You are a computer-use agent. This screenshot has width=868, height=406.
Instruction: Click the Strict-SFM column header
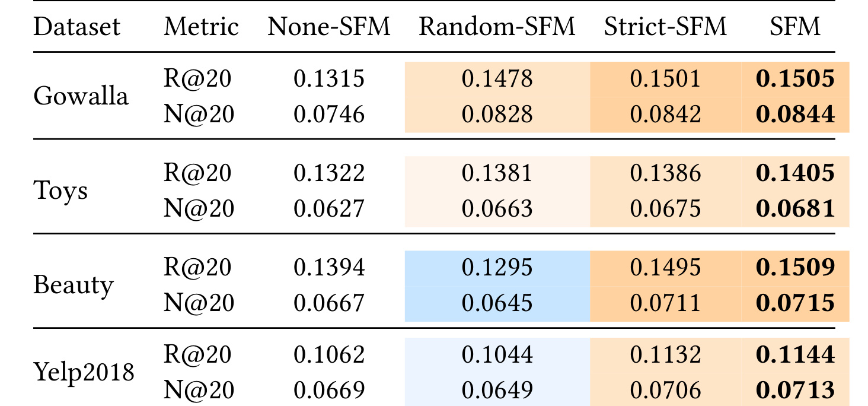[x=665, y=27]
